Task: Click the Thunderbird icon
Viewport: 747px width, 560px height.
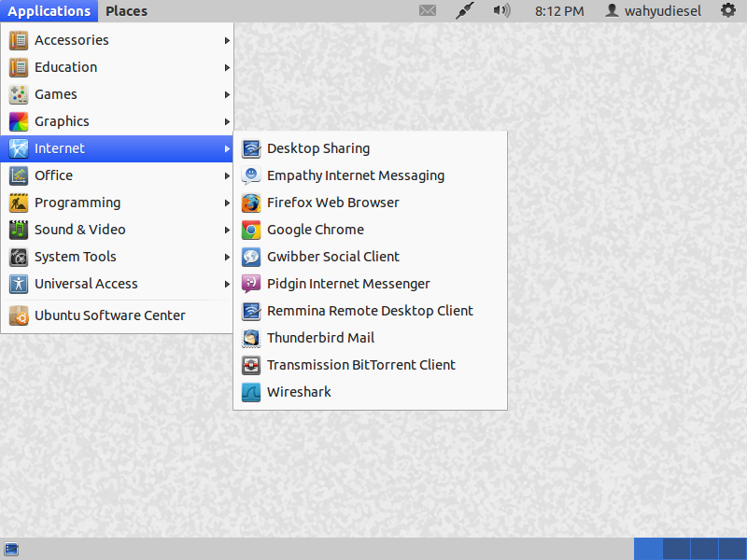Action: click(251, 338)
